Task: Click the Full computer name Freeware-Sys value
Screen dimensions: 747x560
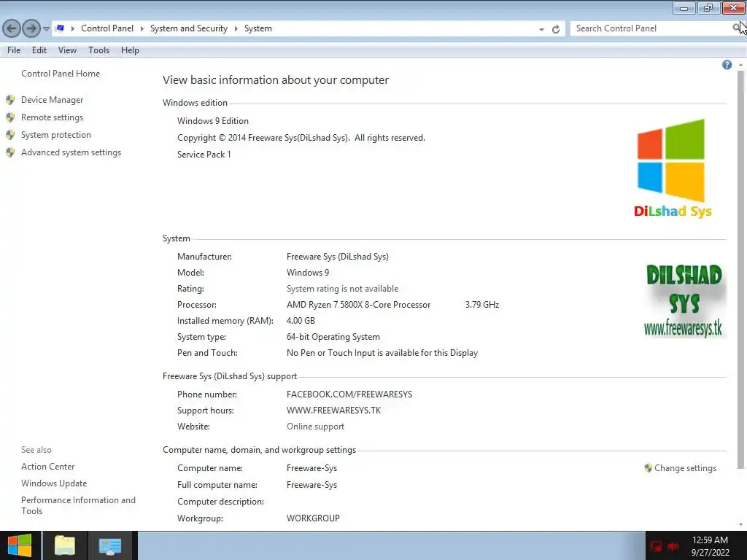Action: [311, 485]
